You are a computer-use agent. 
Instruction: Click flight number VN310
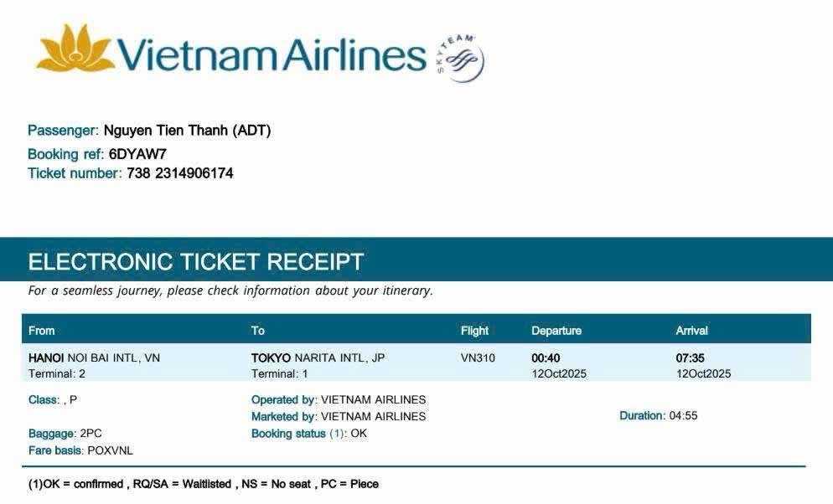click(478, 358)
